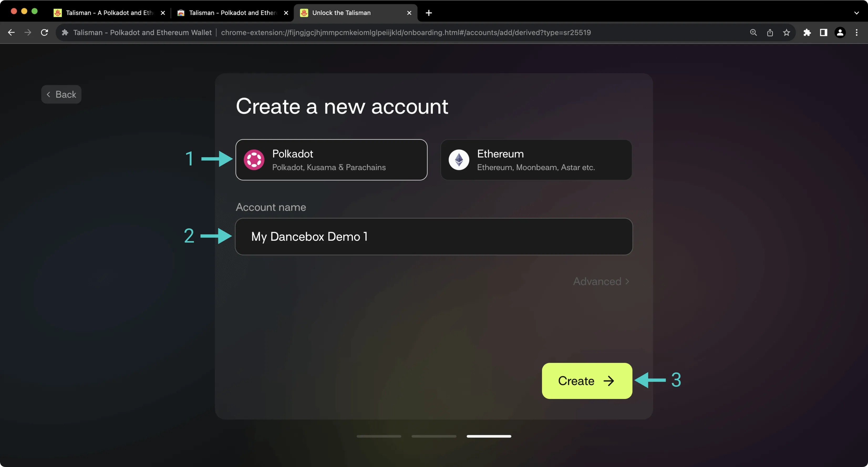Viewport: 868px width, 467px height.
Task: Click the green fullscreen window button
Action: pyautogui.click(x=34, y=11)
